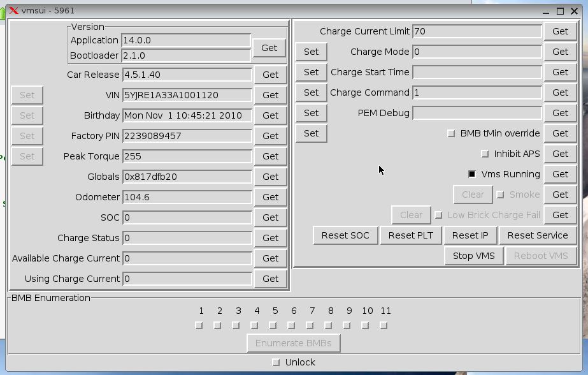Click in the empty Charge Start Time field
The width and height of the screenshot is (588, 375).
(477, 72)
